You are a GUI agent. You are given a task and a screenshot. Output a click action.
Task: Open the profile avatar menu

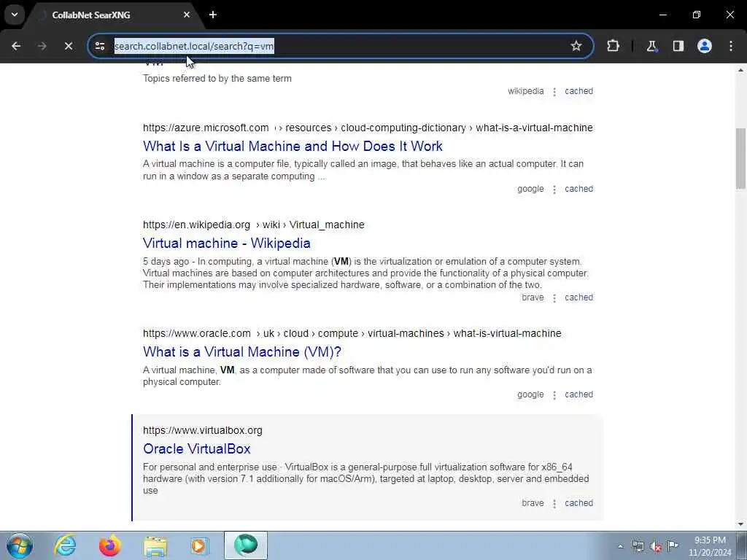704,46
